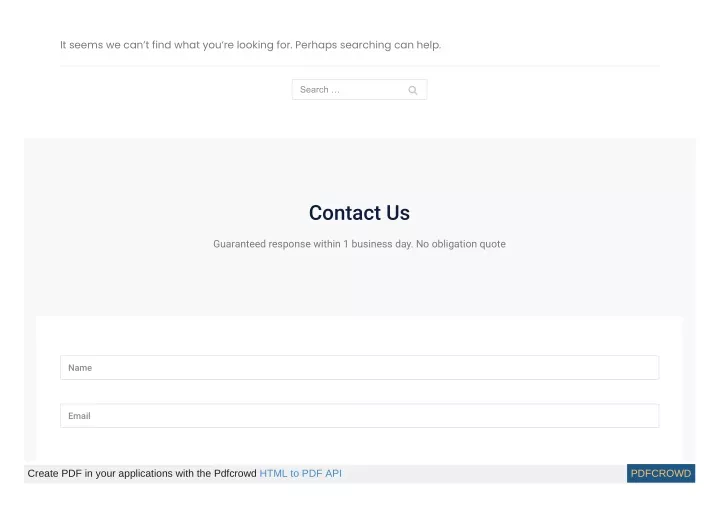Click the Email placeholder label
720x509 pixels.
click(x=79, y=416)
